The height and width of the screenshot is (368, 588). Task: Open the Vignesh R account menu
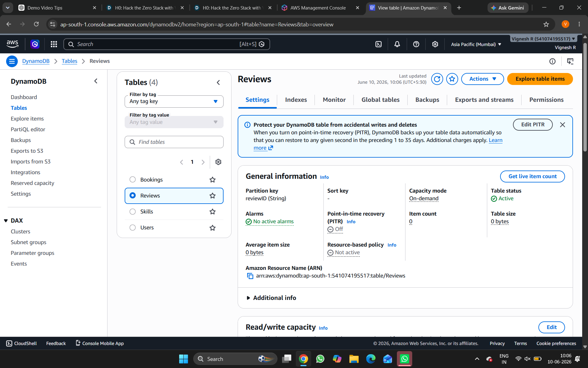(x=543, y=39)
